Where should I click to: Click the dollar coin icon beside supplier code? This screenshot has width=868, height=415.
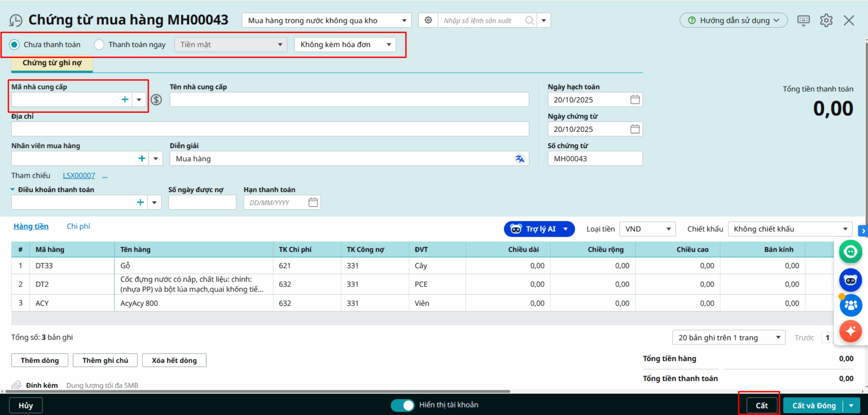tap(156, 100)
